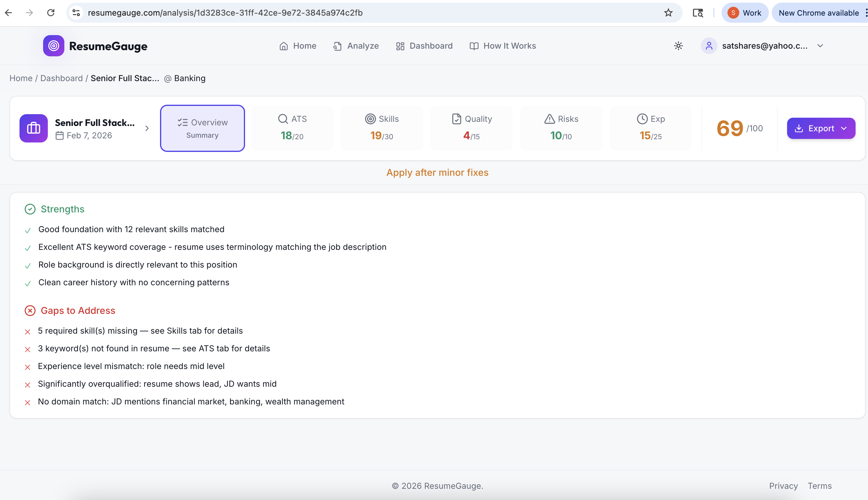Select the Quality score tab
The width and height of the screenshot is (868, 500).
[x=471, y=128]
